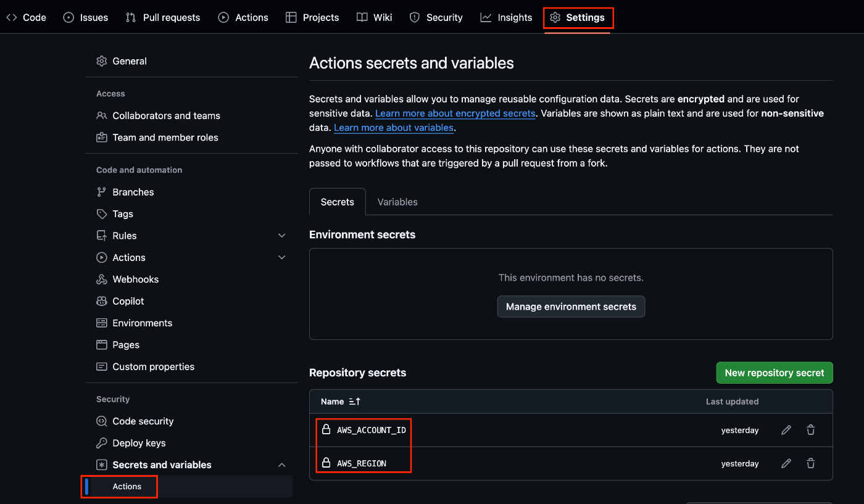864x504 pixels.
Task: Collapse the Secrets and variables chevron
Action: 282,465
